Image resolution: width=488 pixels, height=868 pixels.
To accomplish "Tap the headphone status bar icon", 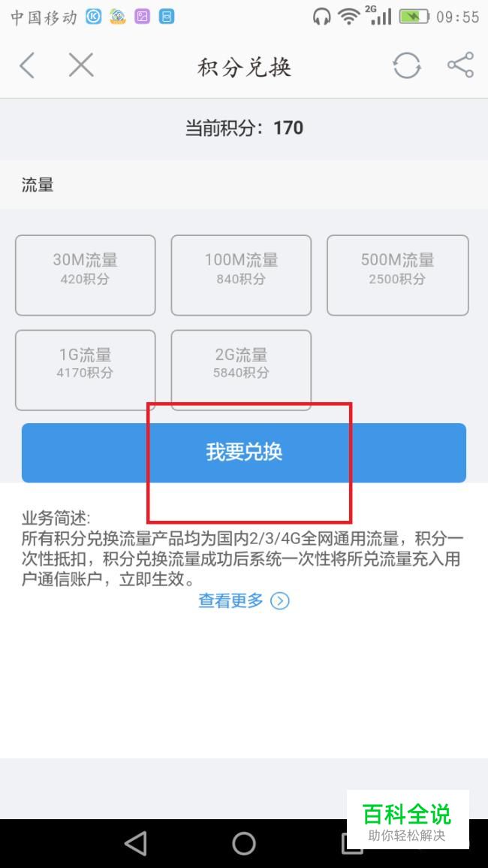I will coord(321,17).
